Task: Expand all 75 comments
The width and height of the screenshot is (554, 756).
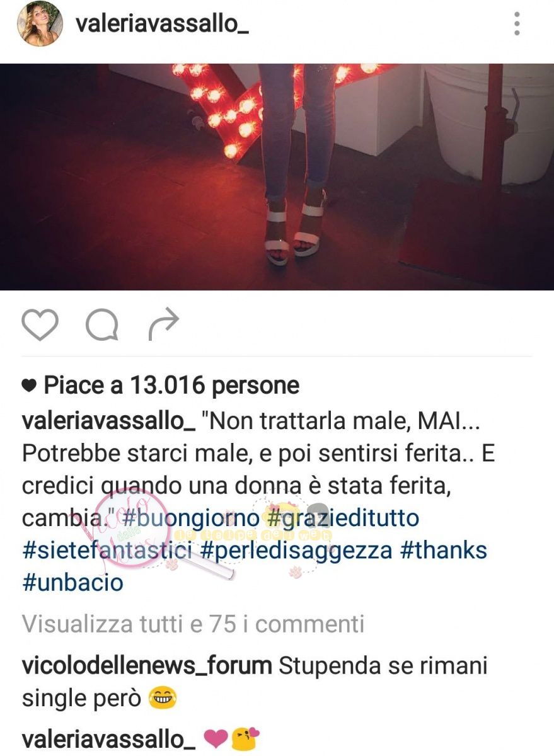Action: (193, 624)
